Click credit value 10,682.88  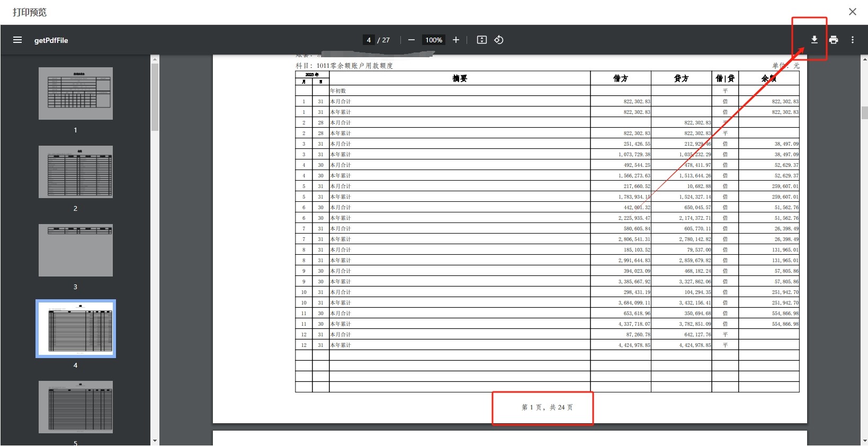pyautogui.click(x=699, y=186)
